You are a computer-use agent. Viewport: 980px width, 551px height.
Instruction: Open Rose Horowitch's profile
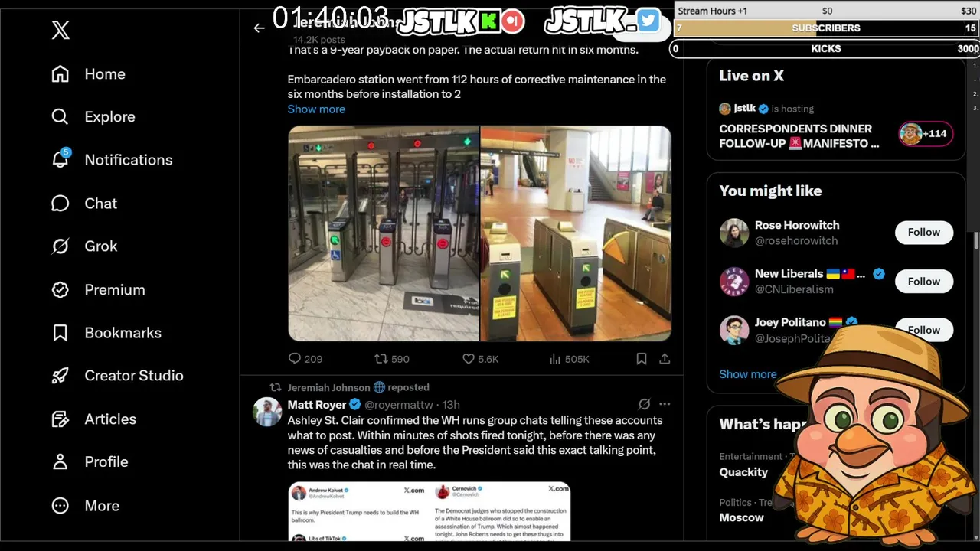797,225
